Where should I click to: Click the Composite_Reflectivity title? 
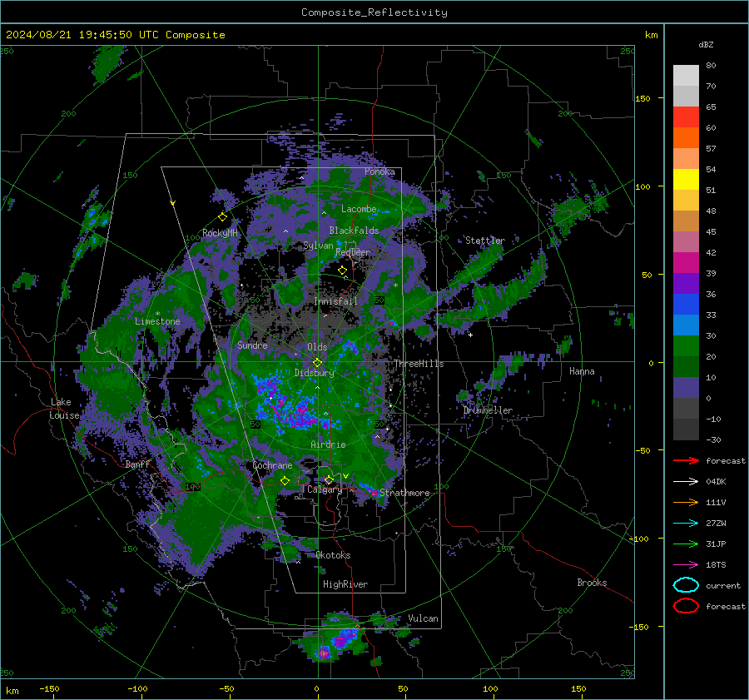pos(374,12)
